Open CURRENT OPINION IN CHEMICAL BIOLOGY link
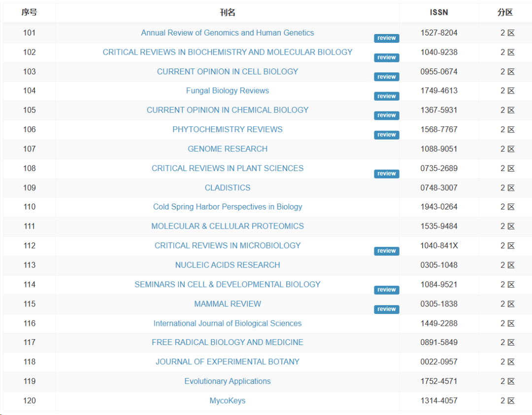Image resolution: width=532 pixels, height=415 pixels. point(227,110)
